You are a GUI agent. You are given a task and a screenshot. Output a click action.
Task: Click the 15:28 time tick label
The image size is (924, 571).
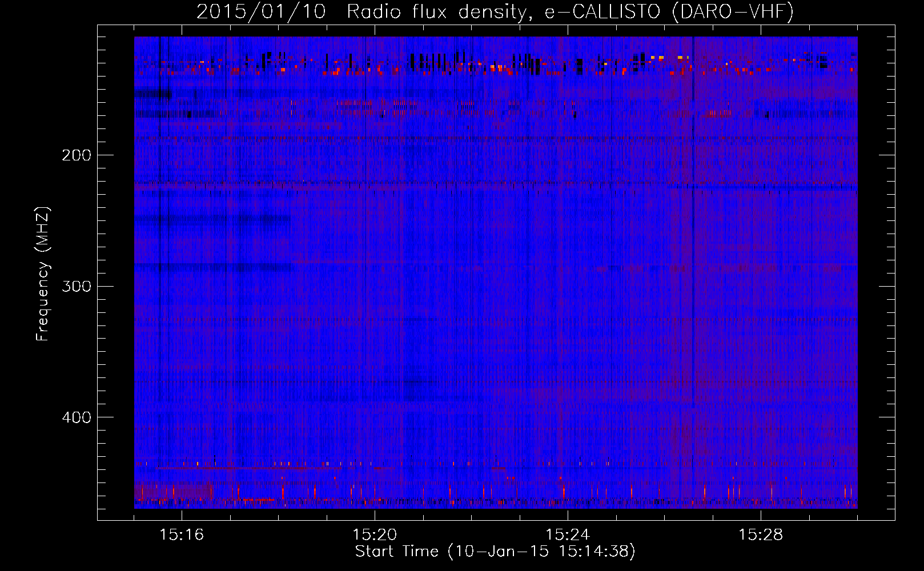tap(761, 535)
